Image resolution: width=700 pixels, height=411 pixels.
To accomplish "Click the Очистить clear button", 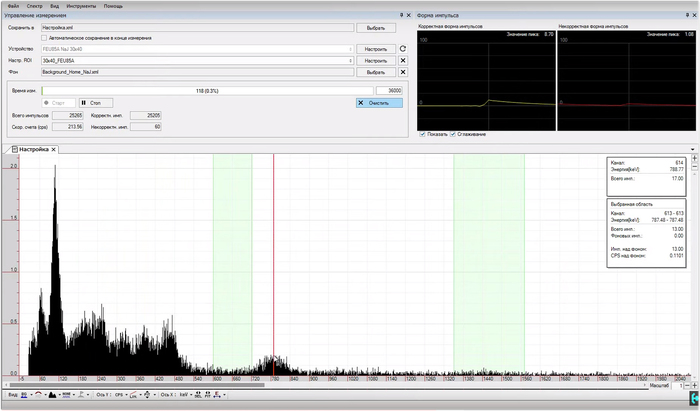I will point(379,102).
